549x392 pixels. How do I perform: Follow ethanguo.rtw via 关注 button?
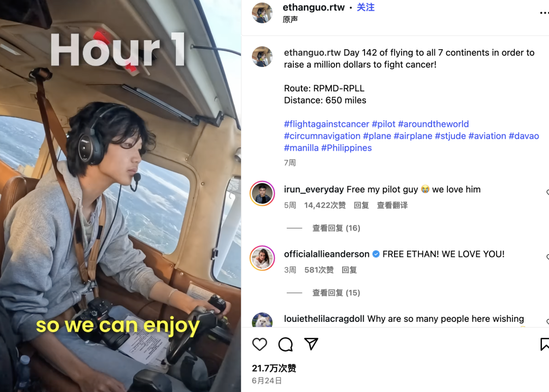pos(365,7)
